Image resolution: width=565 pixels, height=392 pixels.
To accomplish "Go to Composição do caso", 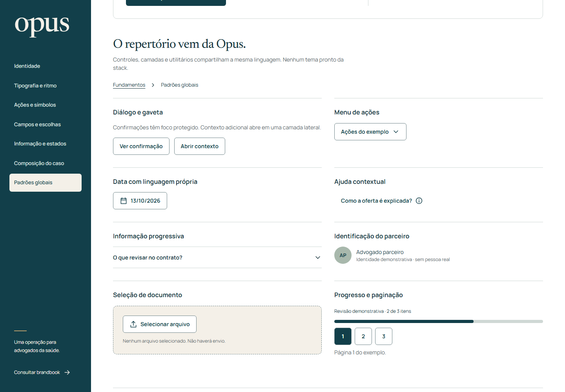I will pos(46,163).
